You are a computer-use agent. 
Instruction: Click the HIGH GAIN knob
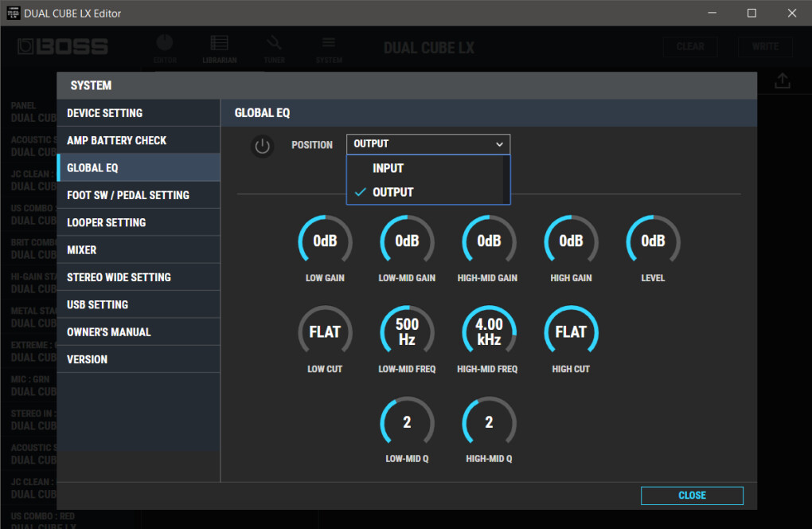pos(571,241)
